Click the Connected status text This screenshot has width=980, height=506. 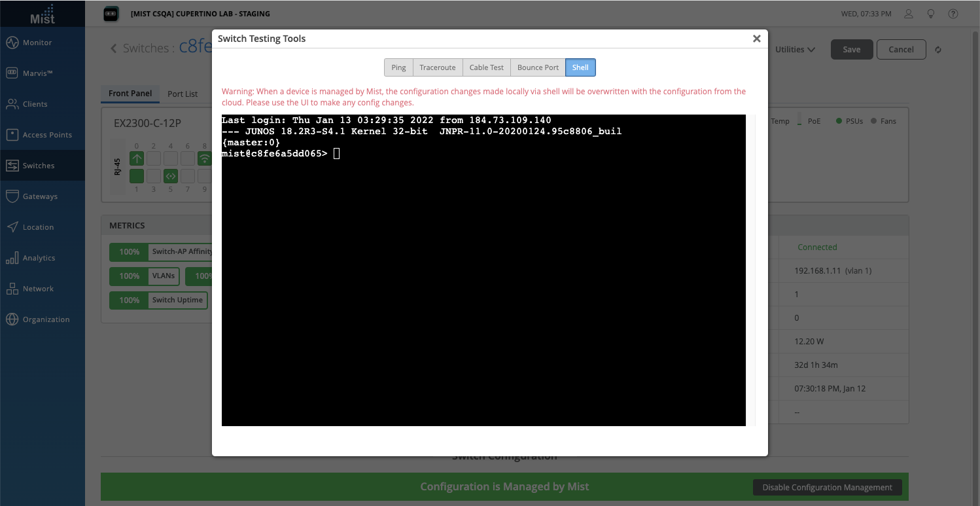[x=817, y=247]
